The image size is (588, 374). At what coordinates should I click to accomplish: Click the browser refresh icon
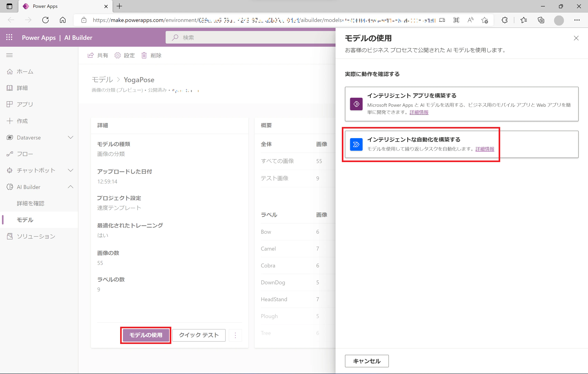(x=45, y=20)
